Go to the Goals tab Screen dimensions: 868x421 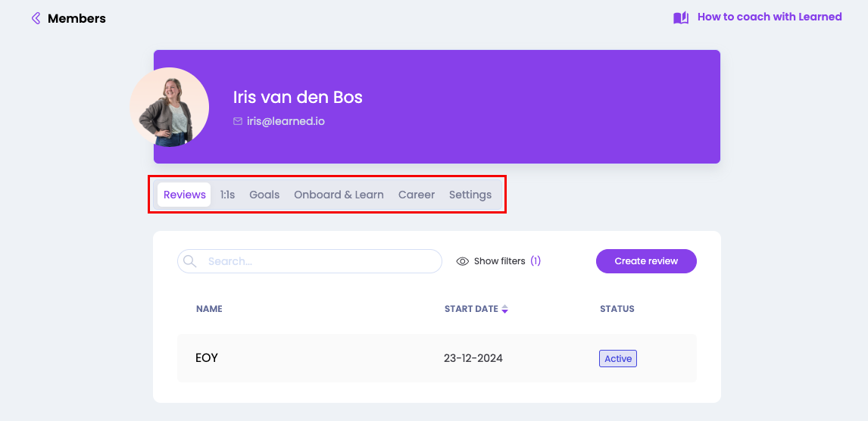pos(264,195)
